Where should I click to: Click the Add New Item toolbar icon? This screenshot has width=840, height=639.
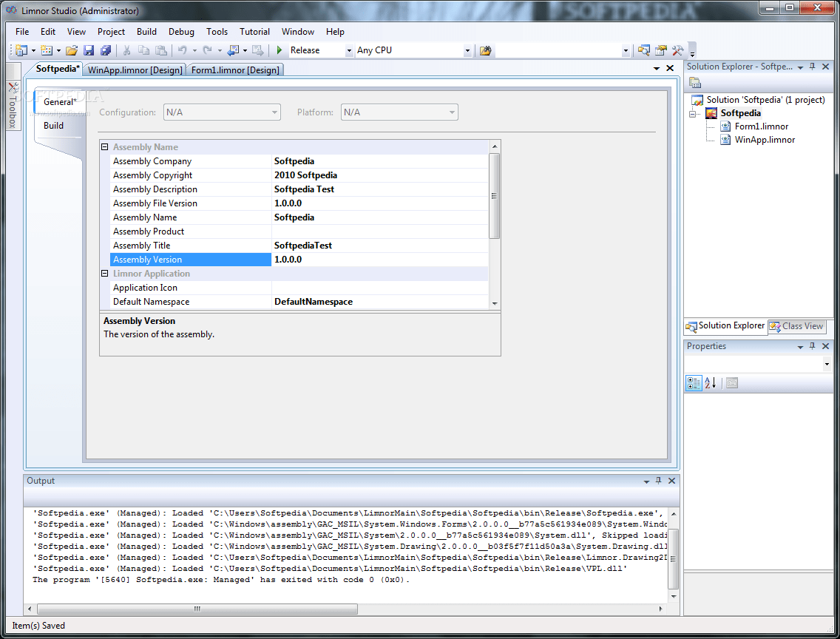(47, 50)
